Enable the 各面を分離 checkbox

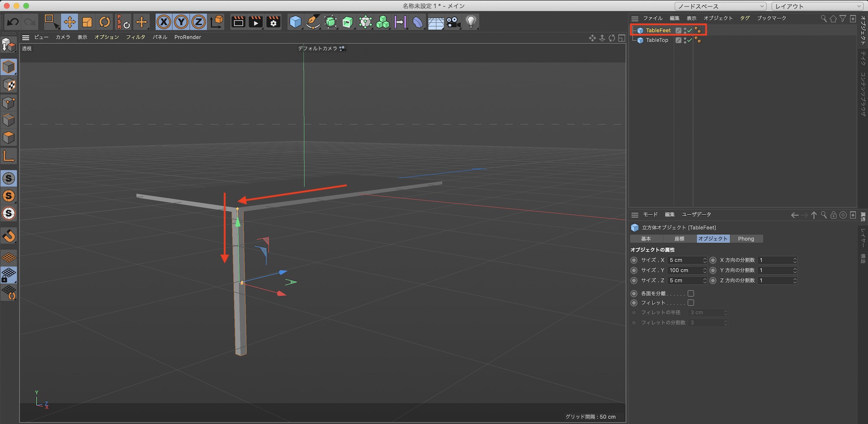pyautogui.click(x=691, y=293)
